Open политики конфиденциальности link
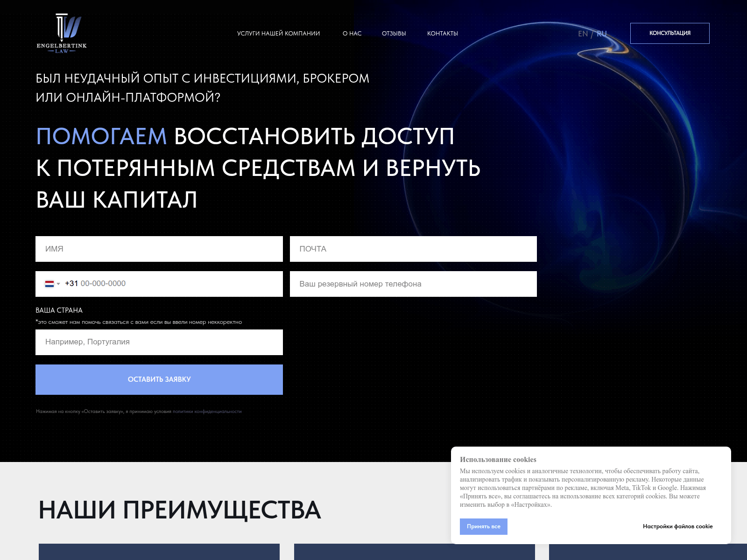Viewport: 747px width, 560px height. coord(207,412)
